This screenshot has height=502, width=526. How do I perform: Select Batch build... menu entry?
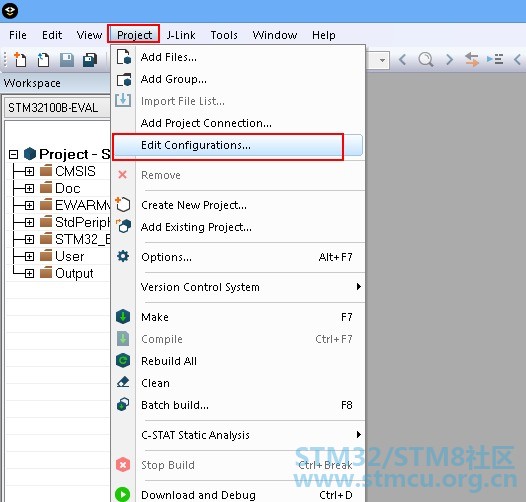238,405
